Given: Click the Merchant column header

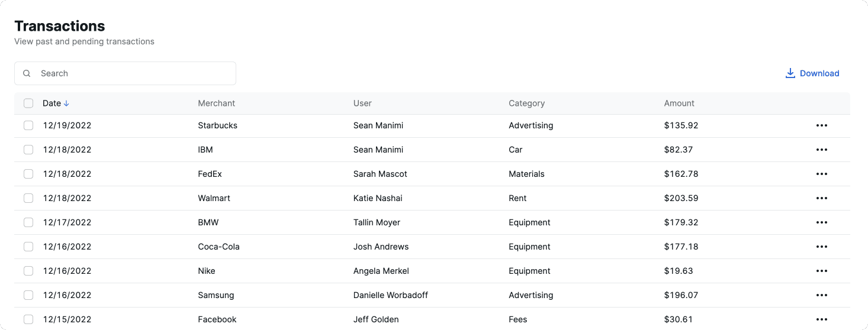Looking at the screenshot, I should coord(216,103).
